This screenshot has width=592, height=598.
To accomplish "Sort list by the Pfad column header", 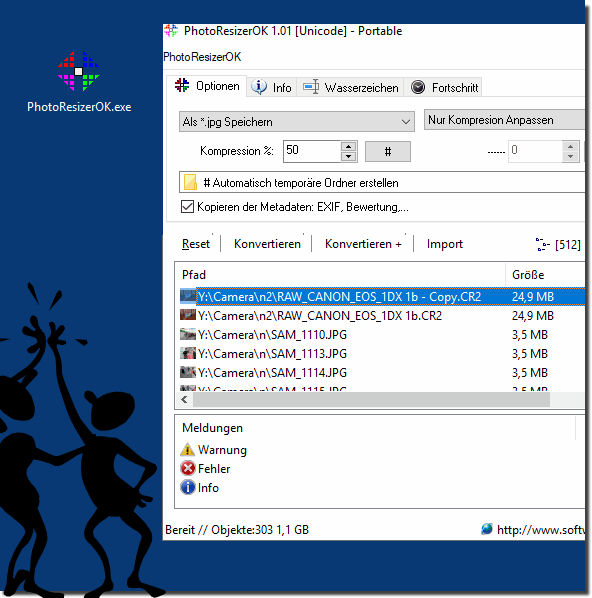I will [x=340, y=275].
